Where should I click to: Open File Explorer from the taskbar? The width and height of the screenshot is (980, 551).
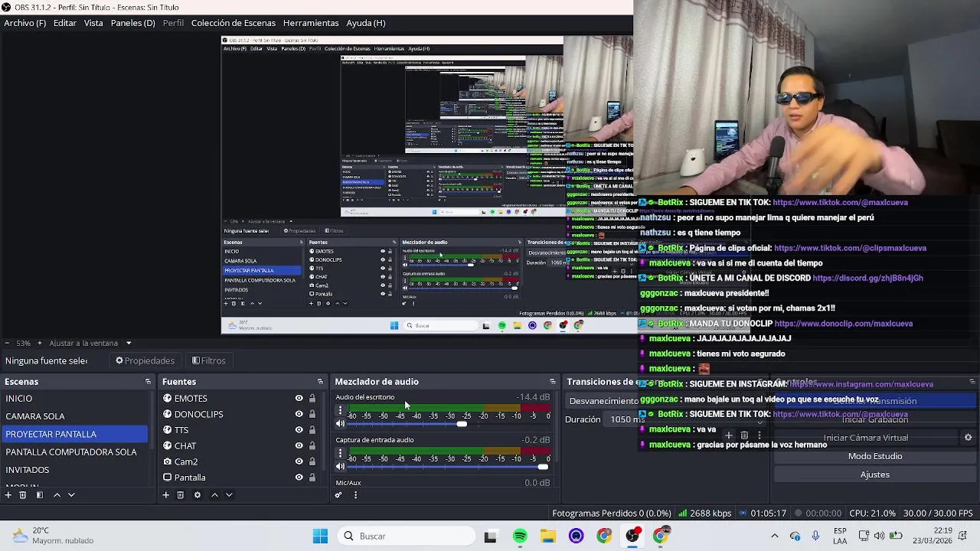[548, 536]
